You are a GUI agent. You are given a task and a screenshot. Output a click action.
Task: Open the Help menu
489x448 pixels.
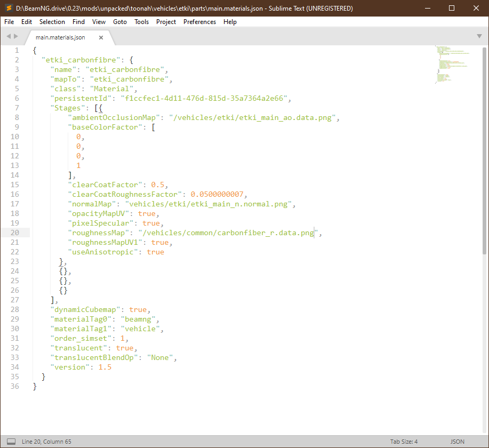click(230, 22)
